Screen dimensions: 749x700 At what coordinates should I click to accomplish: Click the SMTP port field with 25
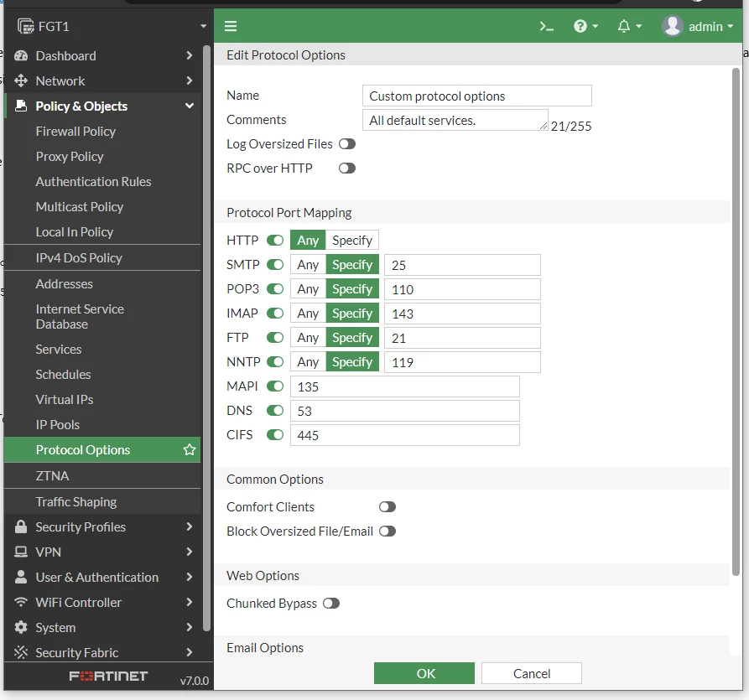pos(462,265)
